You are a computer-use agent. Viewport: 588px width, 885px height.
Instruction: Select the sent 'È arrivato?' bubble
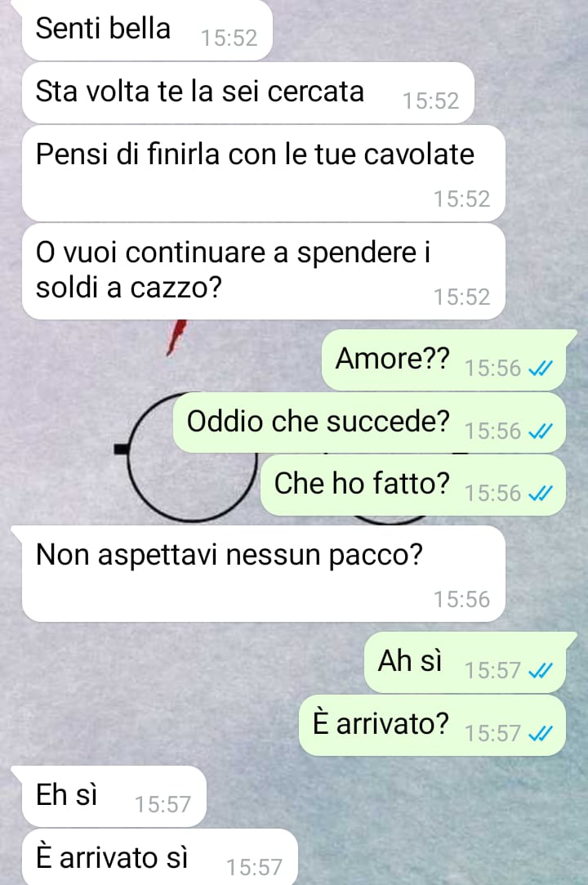(x=432, y=726)
